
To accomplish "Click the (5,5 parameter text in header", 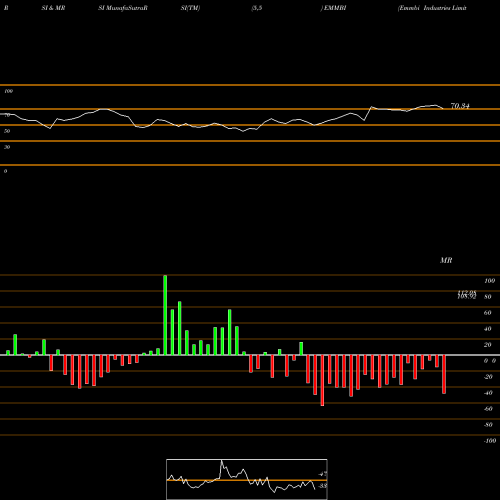I will pos(257,8).
